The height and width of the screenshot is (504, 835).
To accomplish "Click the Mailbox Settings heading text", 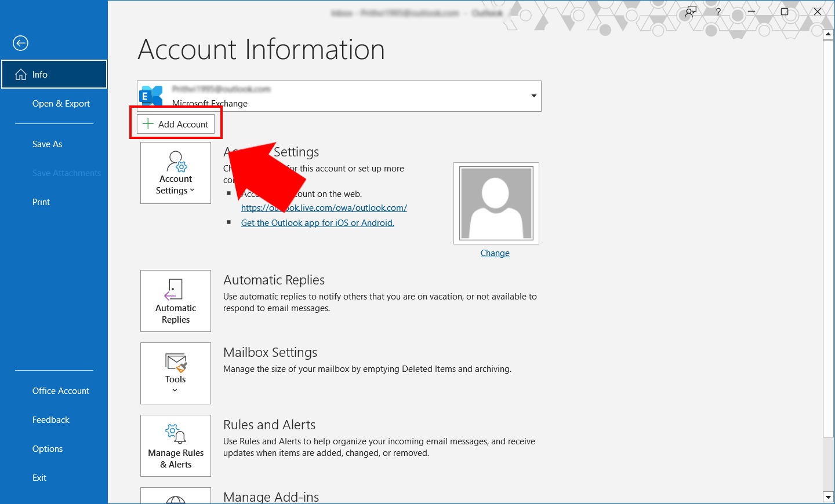I will click(270, 352).
